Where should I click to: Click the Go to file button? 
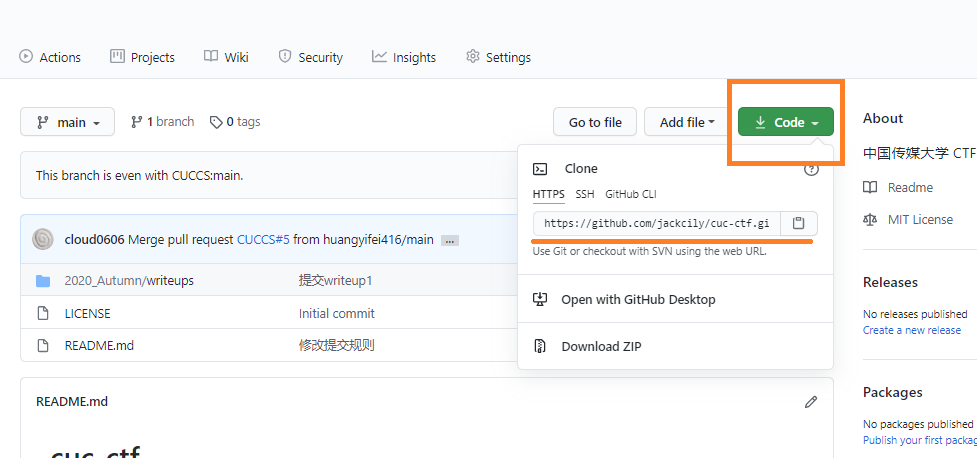[x=595, y=122]
